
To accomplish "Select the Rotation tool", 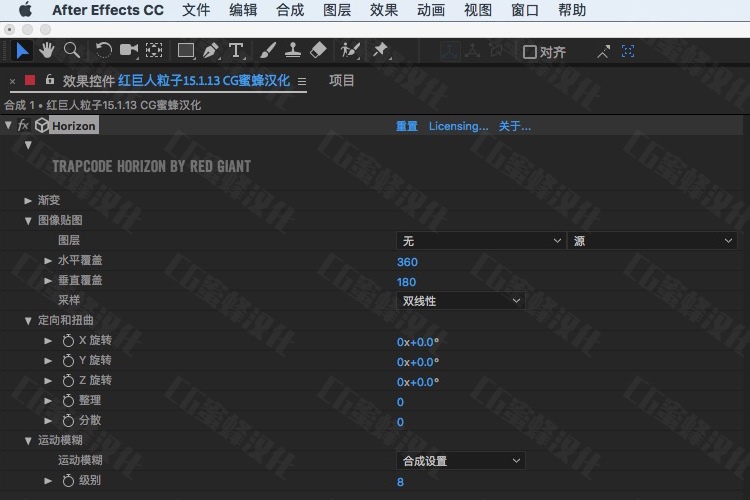I will pos(103,50).
